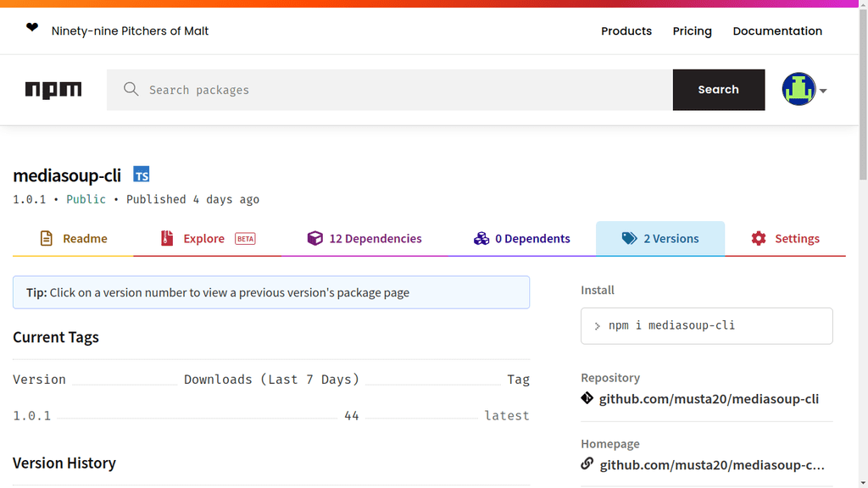Click the git diamond icon under Repository
This screenshot has height=488, width=868.
[x=587, y=398]
